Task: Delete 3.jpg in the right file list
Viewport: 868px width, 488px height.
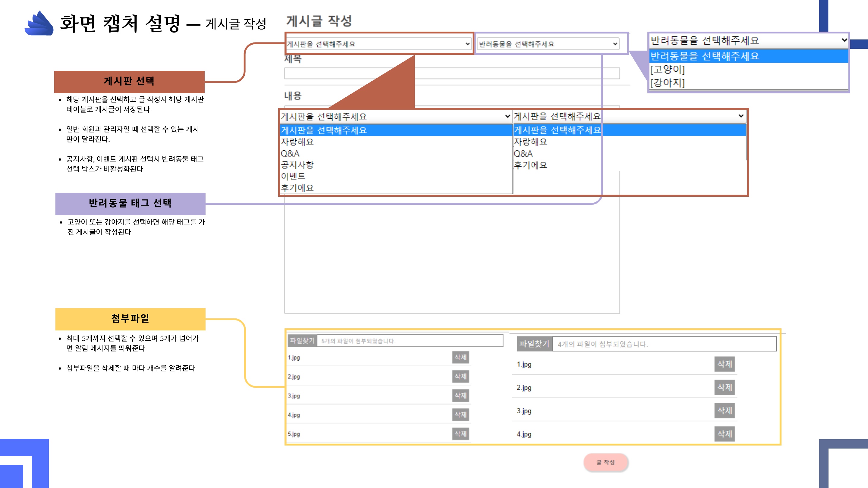Action: click(x=724, y=411)
